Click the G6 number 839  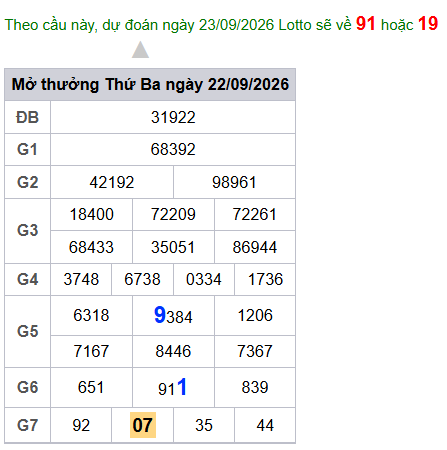[x=255, y=387]
